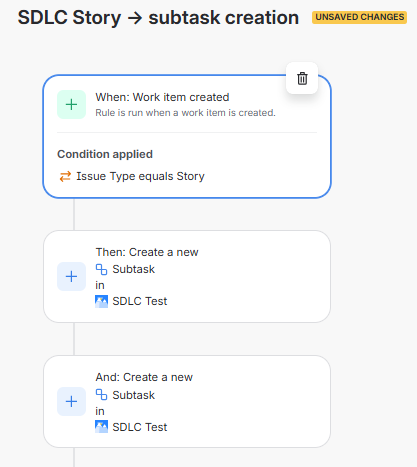Click the UNSAVED CHANGES badge
Screen dimensions: 417x467
pyautogui.click(x=359, y=17)
